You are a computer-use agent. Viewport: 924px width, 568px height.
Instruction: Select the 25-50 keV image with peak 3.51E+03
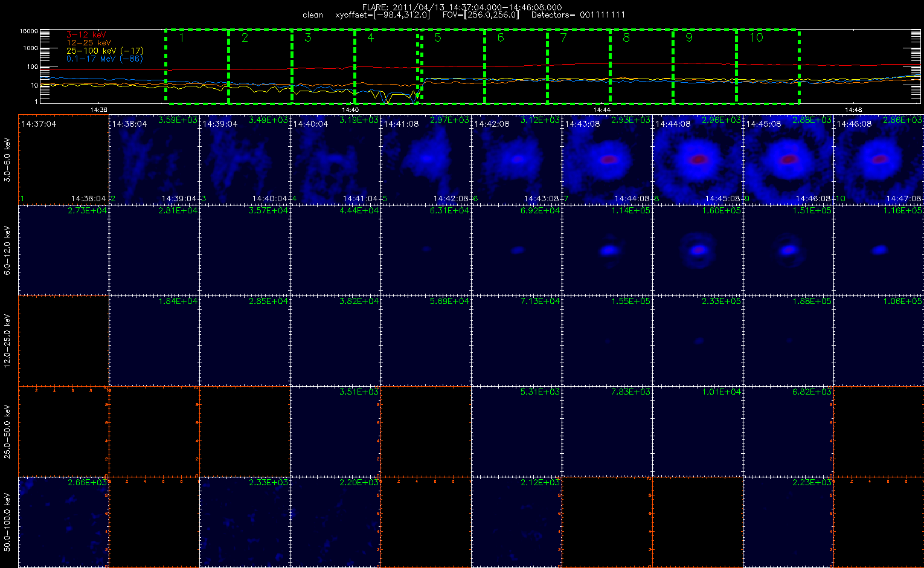335,431
